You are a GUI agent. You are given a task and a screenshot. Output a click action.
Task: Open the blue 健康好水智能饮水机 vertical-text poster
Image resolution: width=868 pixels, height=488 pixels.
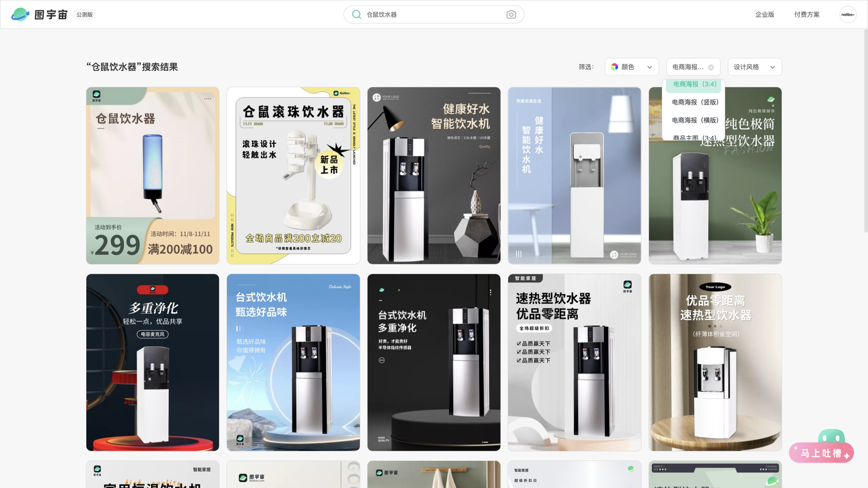tap(575, 176)
